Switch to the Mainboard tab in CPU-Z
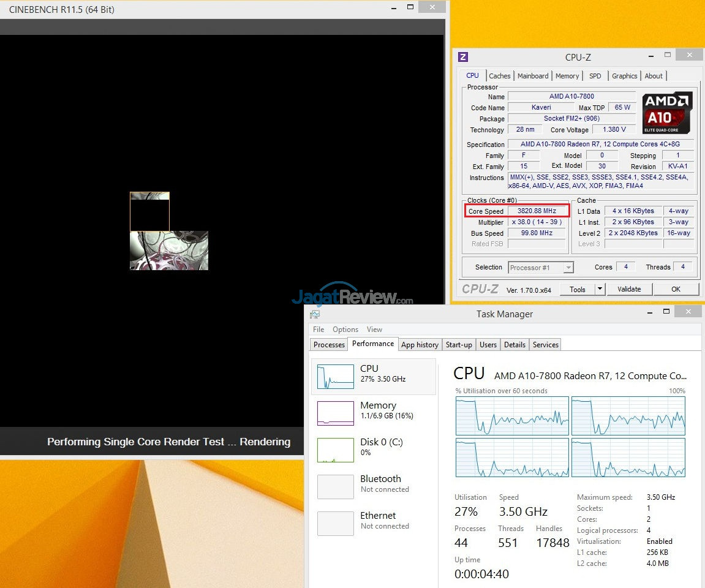 (533, 76)
